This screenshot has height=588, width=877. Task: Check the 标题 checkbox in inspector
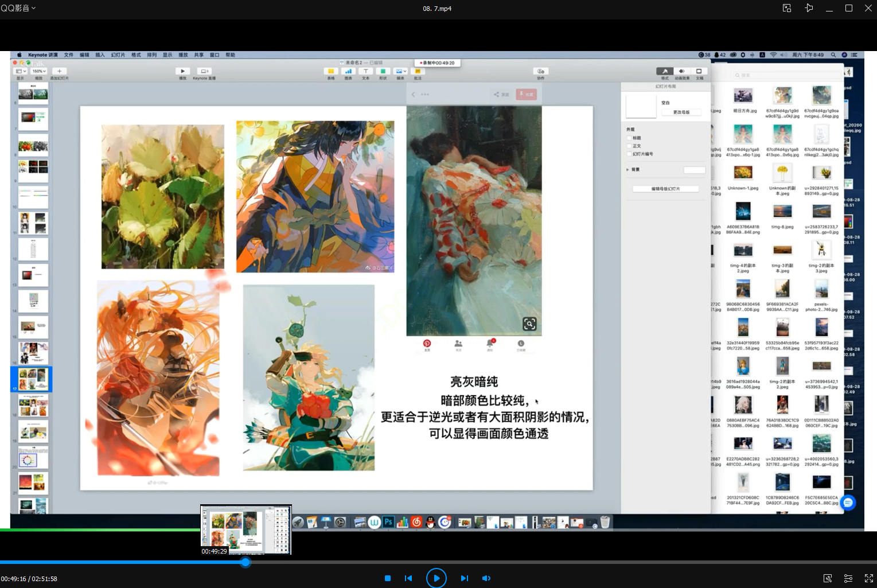coord(629,138)
